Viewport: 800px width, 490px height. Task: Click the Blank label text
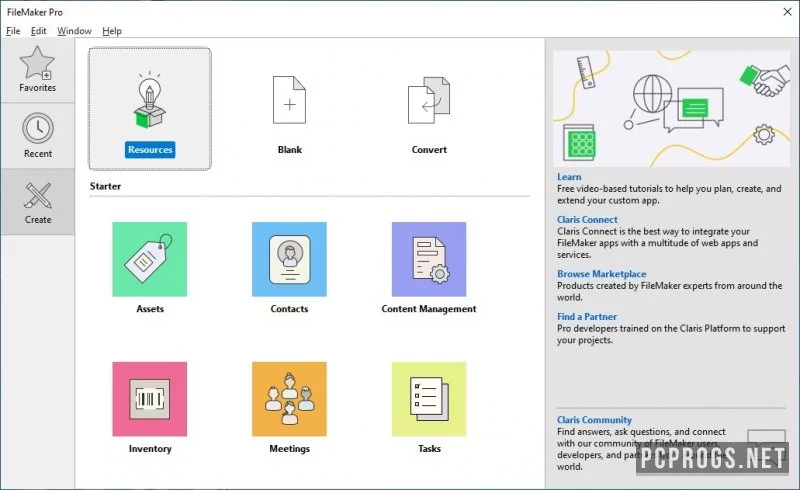click(290, 150)
